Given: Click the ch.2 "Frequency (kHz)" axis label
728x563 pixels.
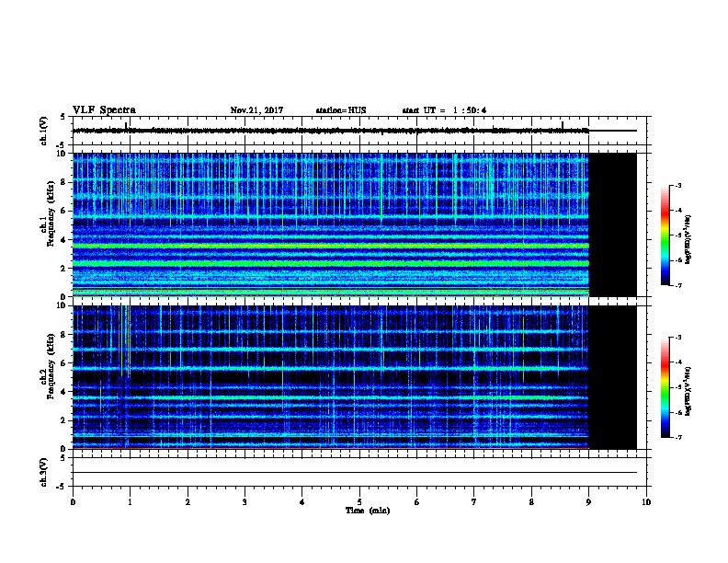Looking at the screenshot, I should (51, 366).
